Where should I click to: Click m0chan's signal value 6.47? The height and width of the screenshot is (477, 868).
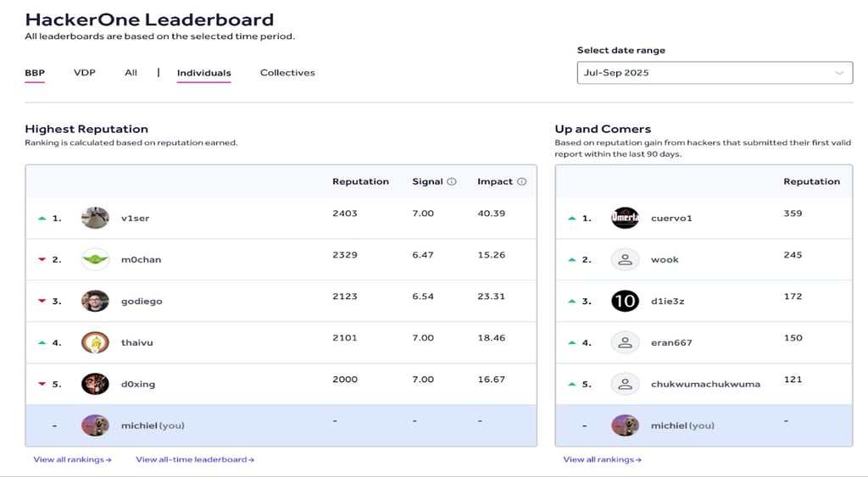click(423, 254)
